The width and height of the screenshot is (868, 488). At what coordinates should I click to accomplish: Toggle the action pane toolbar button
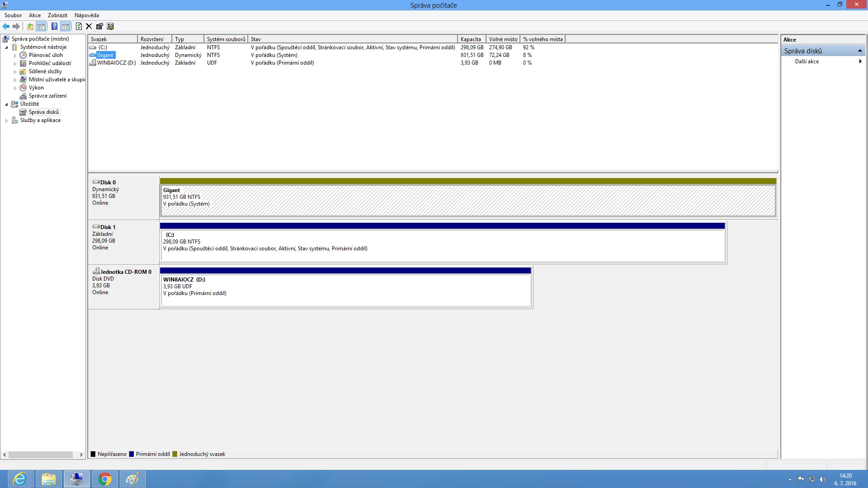click(x=66, y=26)
